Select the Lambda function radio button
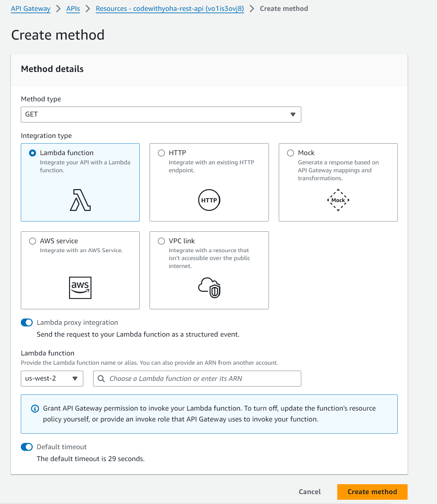The image size is (437, 504). click(32, 153)
